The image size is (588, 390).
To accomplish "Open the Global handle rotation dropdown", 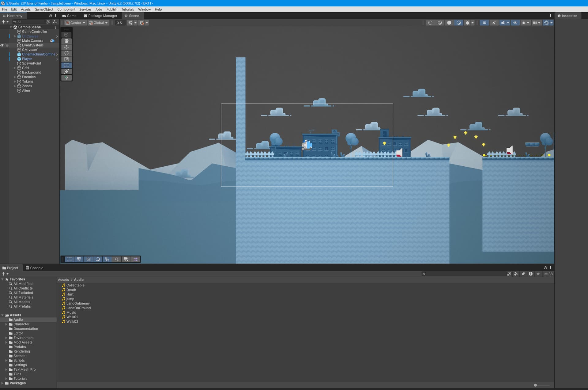I will point(98,23).
